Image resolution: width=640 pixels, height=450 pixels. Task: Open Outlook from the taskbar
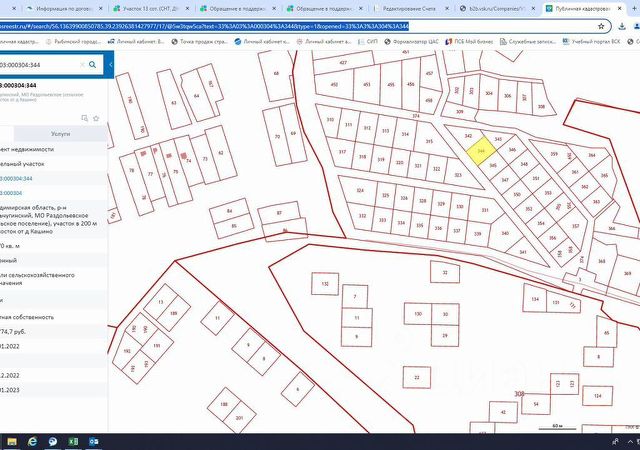[94, 441]
